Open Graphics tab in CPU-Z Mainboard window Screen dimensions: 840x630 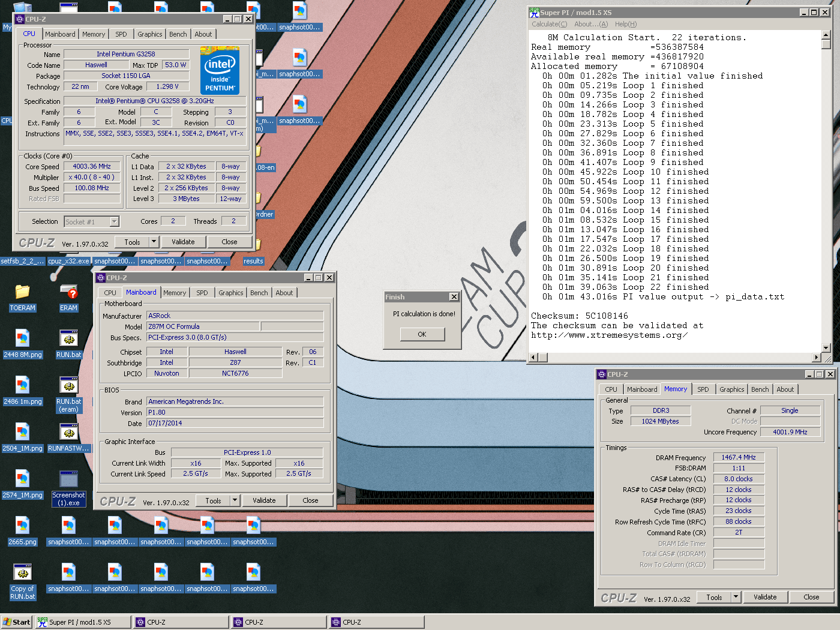231,293
